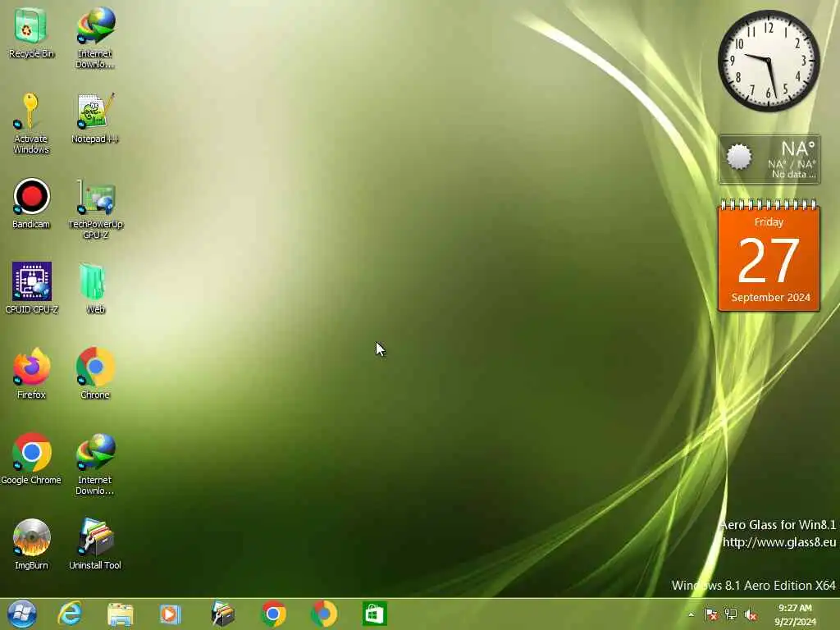Launch the Firefox desktop shortcut
This screenshot has height=630, width=840.
pos(31,373)
